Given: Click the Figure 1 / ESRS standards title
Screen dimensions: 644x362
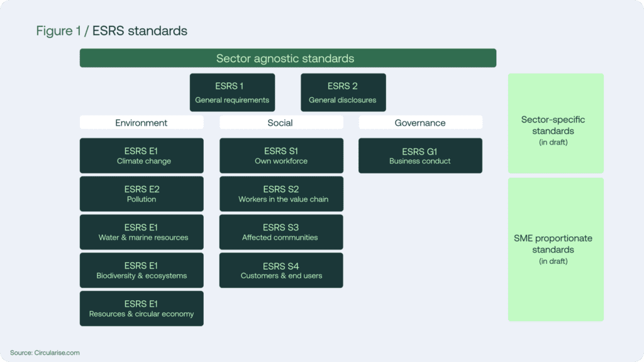Looking at the screenshot, I should [112, 31].
